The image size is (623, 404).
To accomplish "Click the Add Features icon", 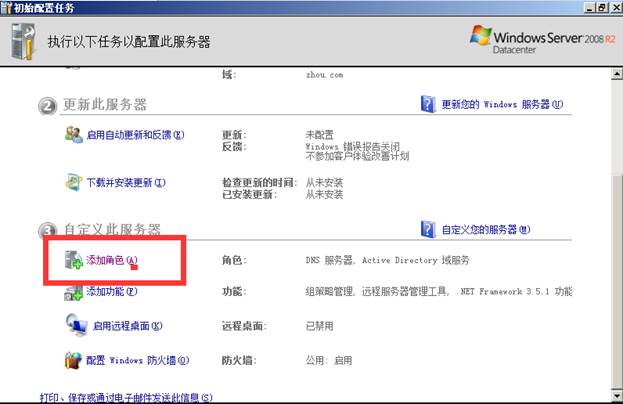I will click(74, 292).
